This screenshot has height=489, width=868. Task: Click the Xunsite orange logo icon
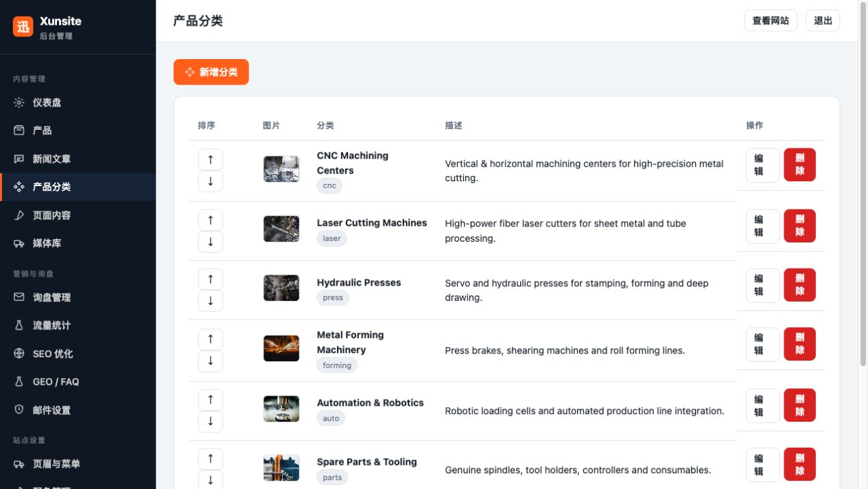click(x=23, y=27)
